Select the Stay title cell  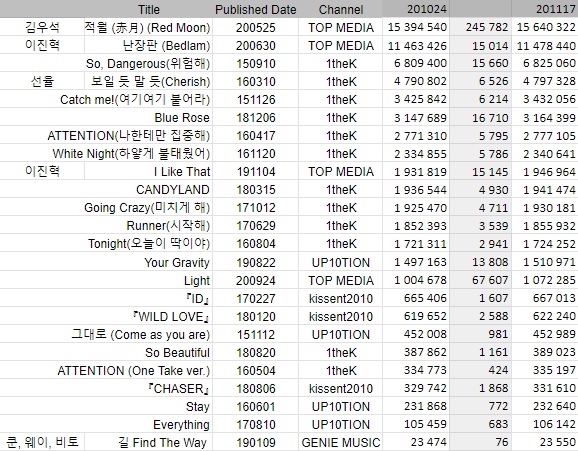(106, 407)
